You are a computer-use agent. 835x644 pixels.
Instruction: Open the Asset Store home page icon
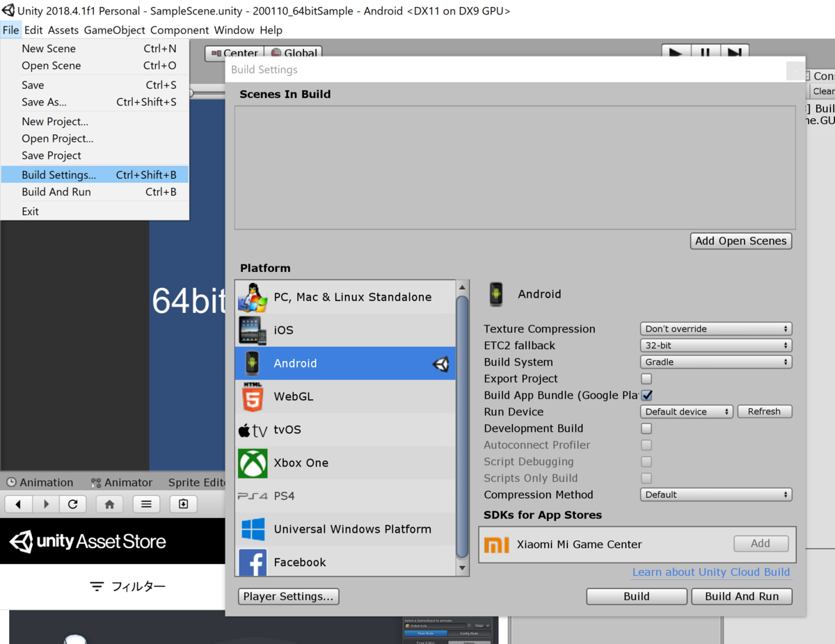click(109, 504)
